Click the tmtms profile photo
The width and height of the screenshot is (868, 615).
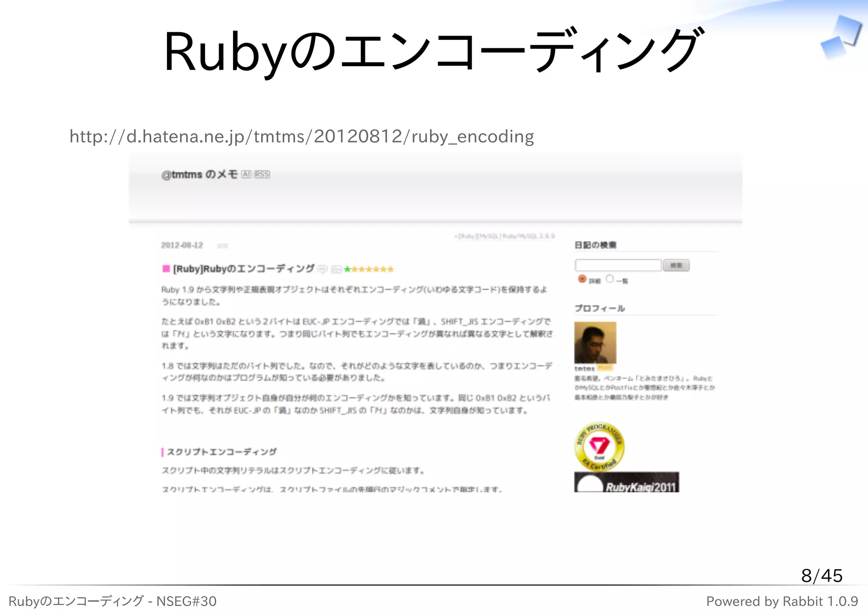click(x=595, y=343)
